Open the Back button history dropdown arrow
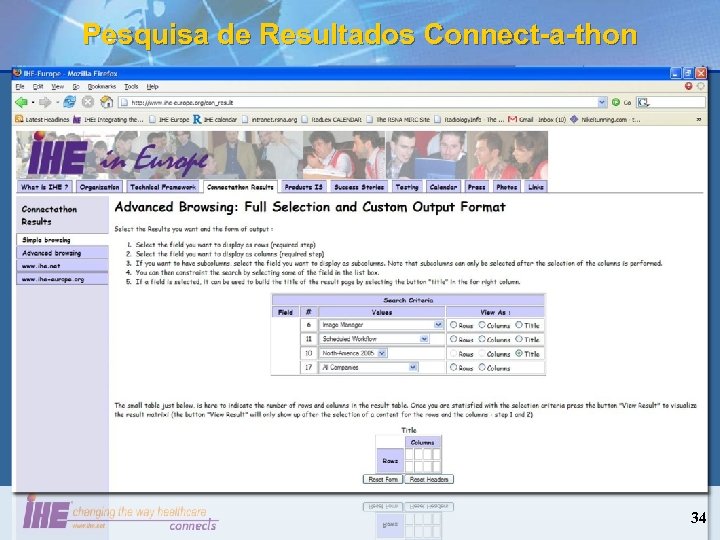The width and height of the screenshot is (720, 540). (33, 102)
